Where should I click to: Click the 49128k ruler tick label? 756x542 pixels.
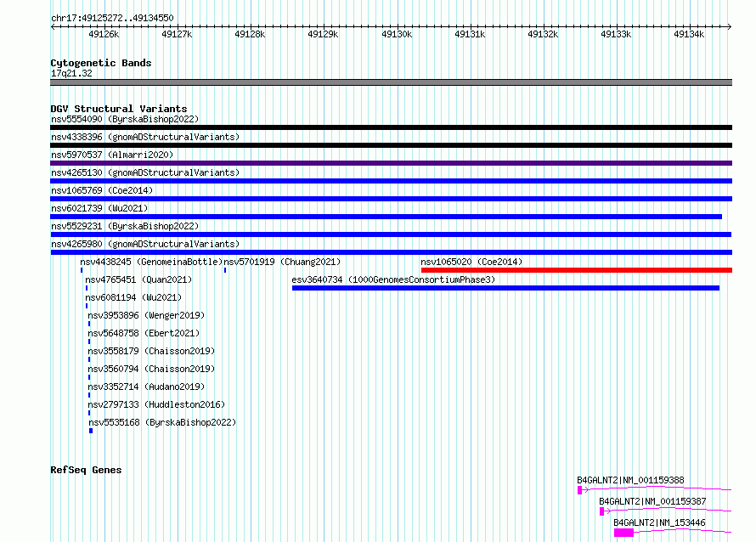pos(250,34)
